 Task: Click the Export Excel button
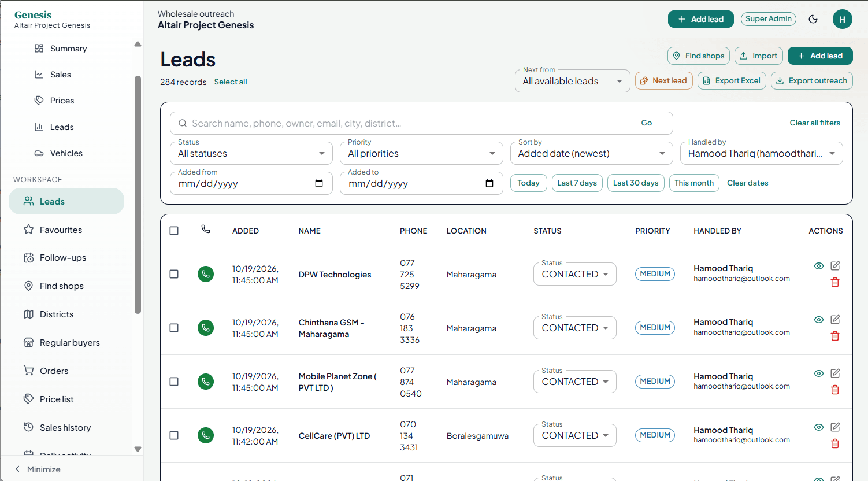732,81
